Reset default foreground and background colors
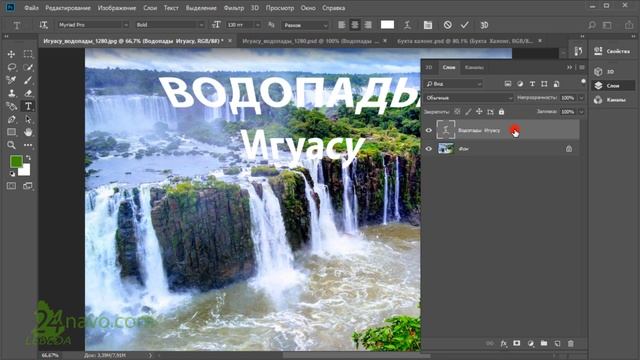Viewport: 640px width, 360px height. (x=12, y=174)
